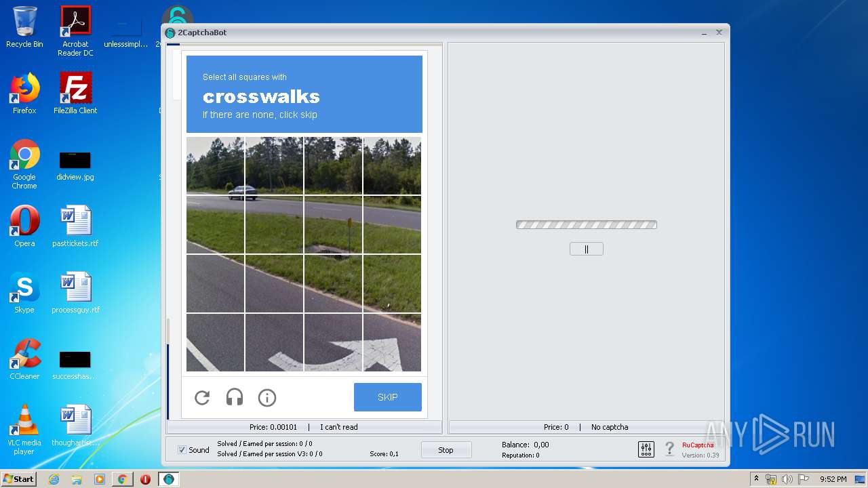
Task: Click the Action Center flag icon
Action: 802,479
